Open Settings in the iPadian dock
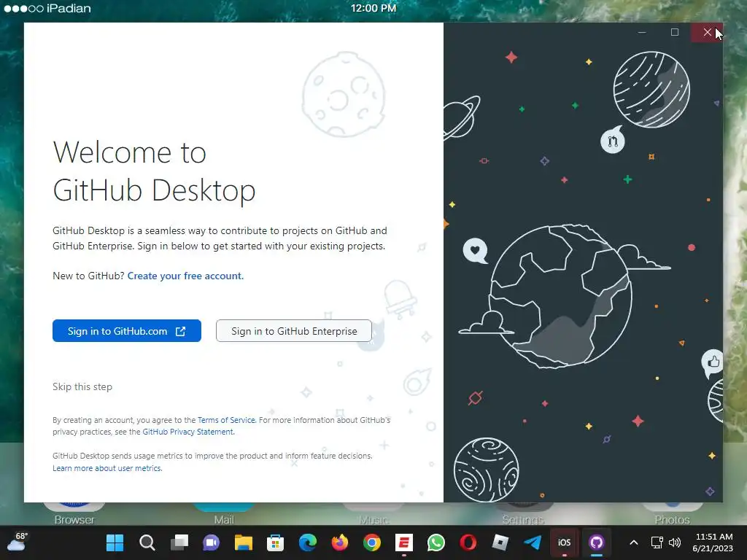 523,514
